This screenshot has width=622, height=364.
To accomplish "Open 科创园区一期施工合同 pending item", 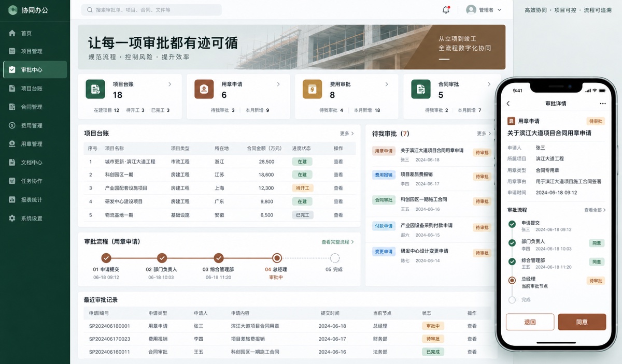I will click(424, 199).
